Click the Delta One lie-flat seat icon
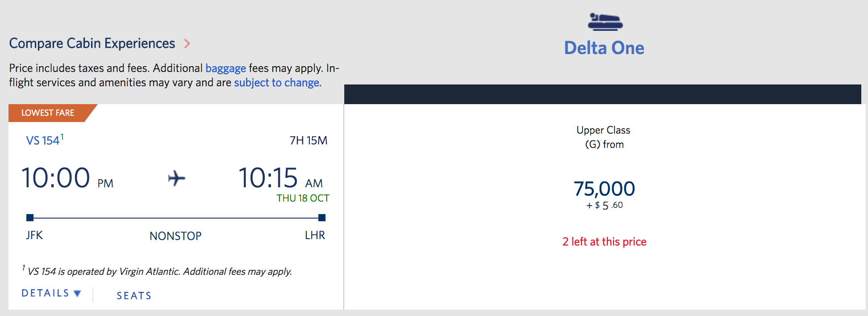The image size is (868, 316). [x=604, y=22]
